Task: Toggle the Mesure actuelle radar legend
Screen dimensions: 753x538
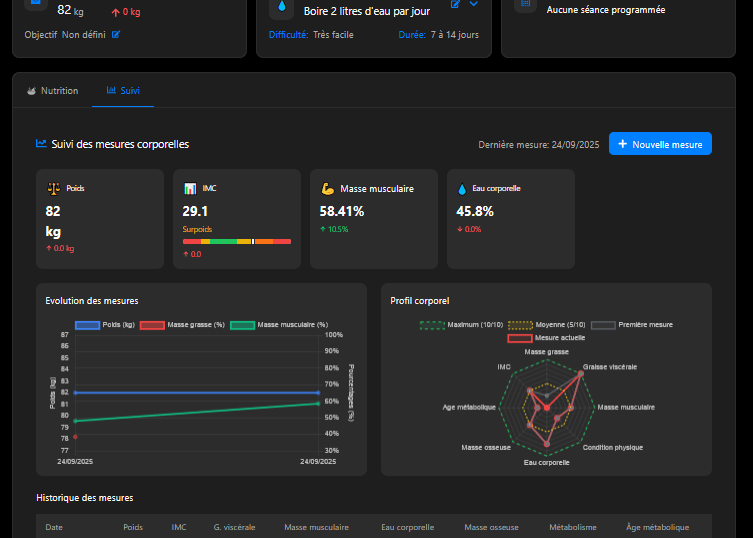Action: pyautogui.click(x=546, y=338)
